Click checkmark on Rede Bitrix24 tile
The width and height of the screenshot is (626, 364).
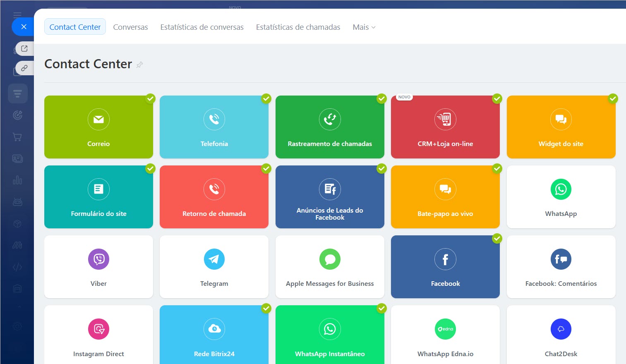[266, 309]
